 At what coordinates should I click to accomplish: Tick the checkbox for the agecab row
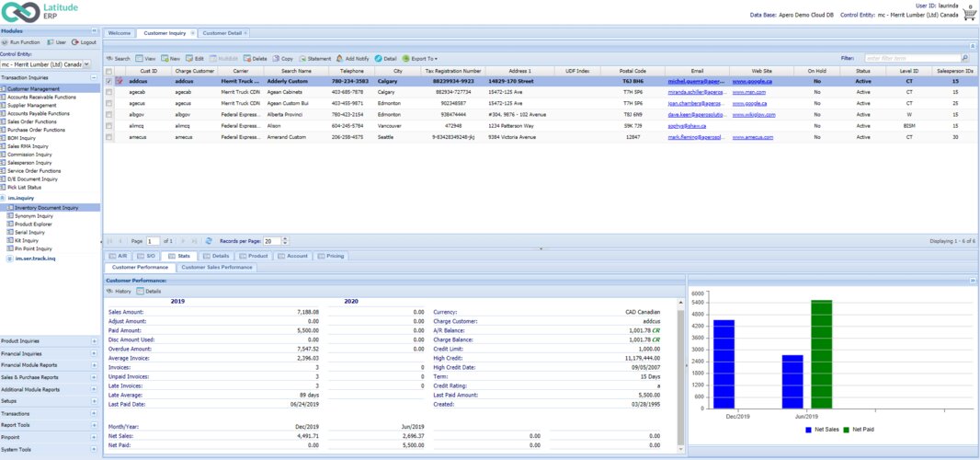click(x=109, y=92)
